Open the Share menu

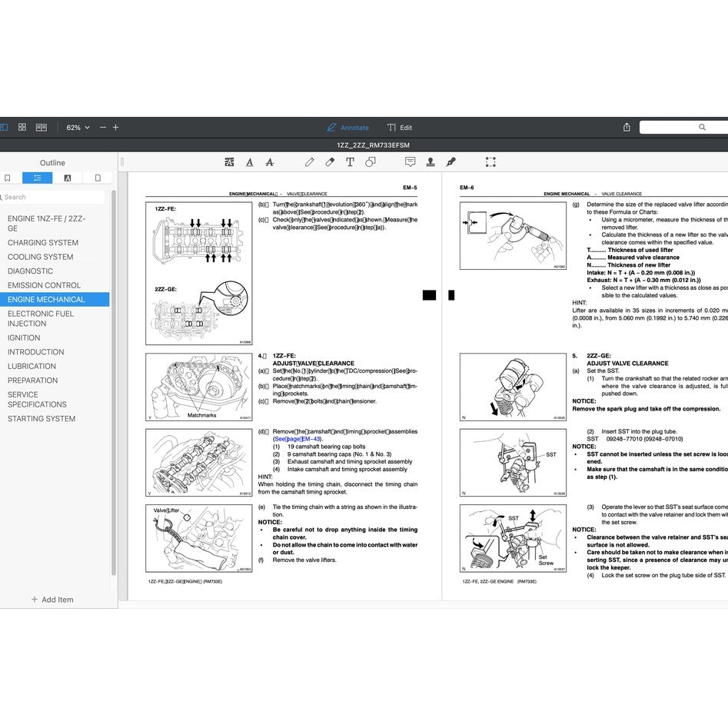[x=627, y=127]
